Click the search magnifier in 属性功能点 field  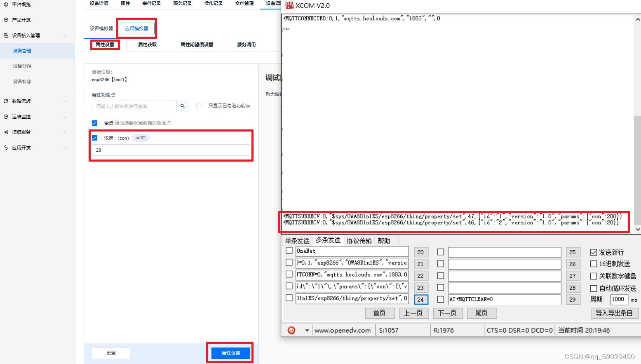[x=183, y=106]
